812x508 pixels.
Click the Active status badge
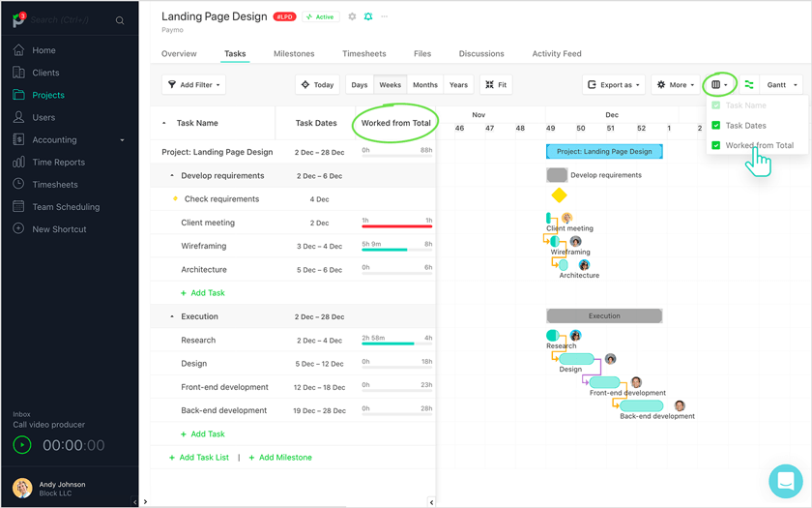click(x=321, y=16)
